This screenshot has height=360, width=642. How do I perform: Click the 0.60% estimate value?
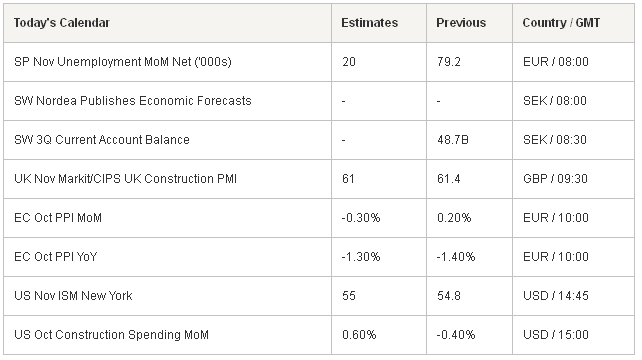click(359, 335)
